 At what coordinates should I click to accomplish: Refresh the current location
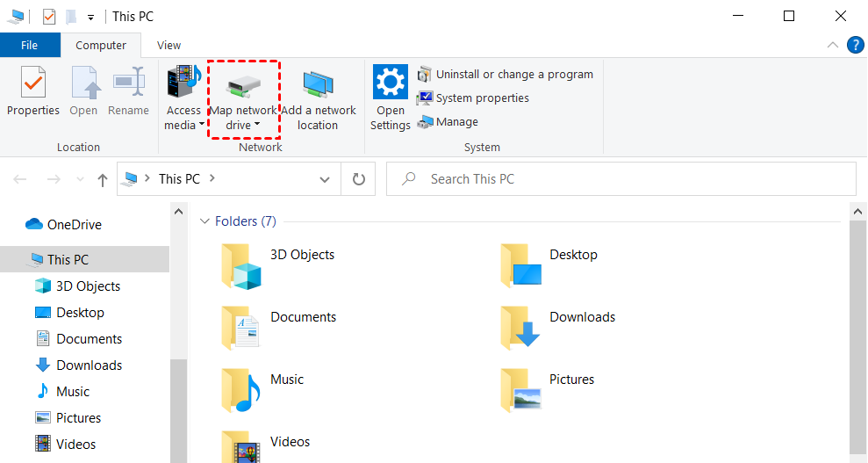(359, 179)
